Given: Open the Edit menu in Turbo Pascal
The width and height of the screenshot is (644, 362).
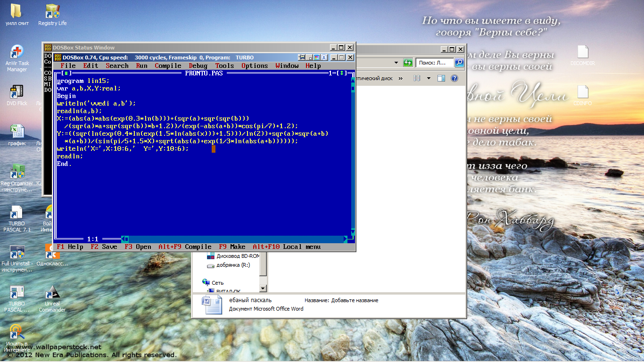Looking at the screenshot, I should click(91, 66).
